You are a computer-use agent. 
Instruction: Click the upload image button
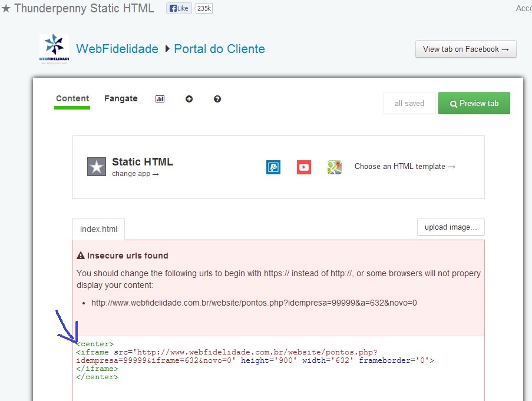pyautogui.click(x=451, y=227)
